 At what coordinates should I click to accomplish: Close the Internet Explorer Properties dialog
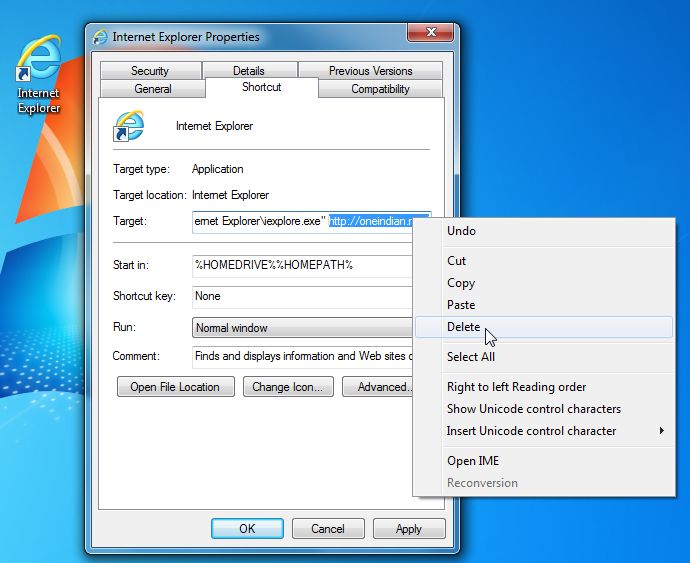[x=431, y=32]
